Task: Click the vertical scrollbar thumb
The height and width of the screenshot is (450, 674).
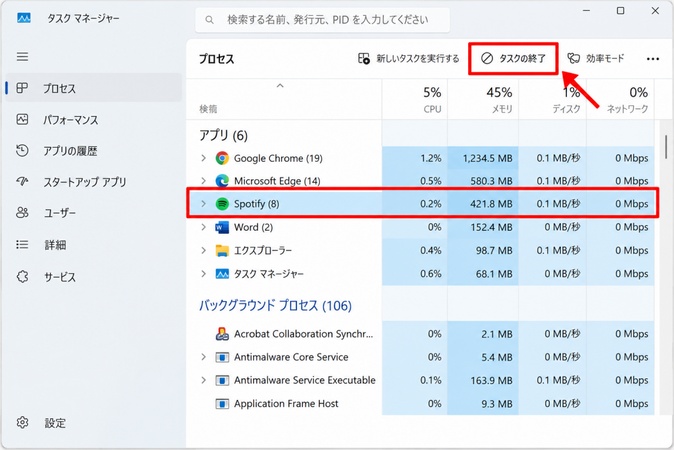Action: pyautogui.click(x=666, y=147)
